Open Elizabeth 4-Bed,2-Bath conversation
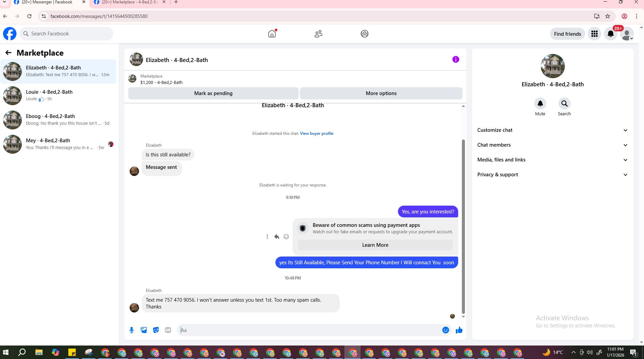The height and width of the screenshot is (359, 644). coord(58,71)
